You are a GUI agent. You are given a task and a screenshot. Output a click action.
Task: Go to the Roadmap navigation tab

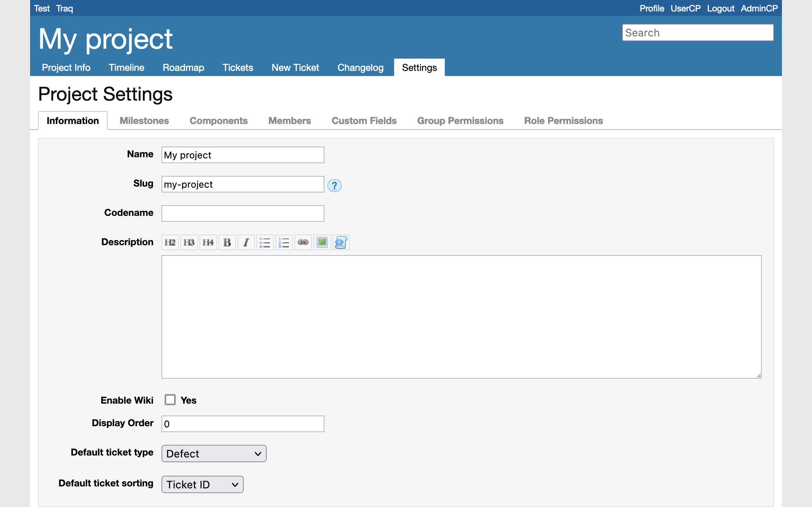tap(183, 68)
